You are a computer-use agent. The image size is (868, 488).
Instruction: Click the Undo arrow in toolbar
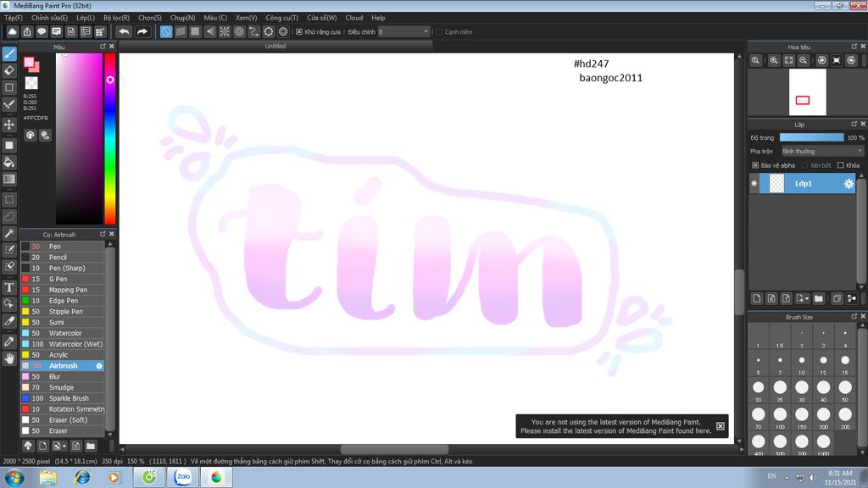[124, 31]
